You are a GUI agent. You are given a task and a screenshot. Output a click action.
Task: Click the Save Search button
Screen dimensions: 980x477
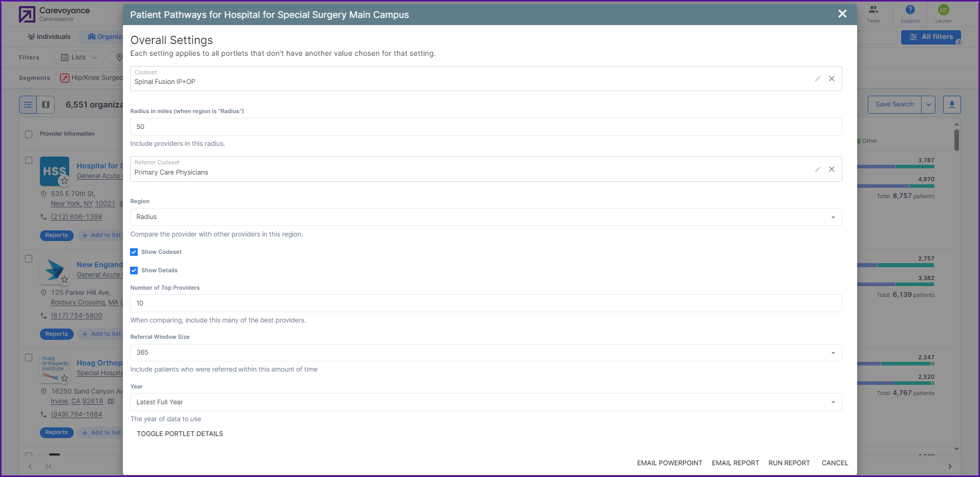(894, 105)
